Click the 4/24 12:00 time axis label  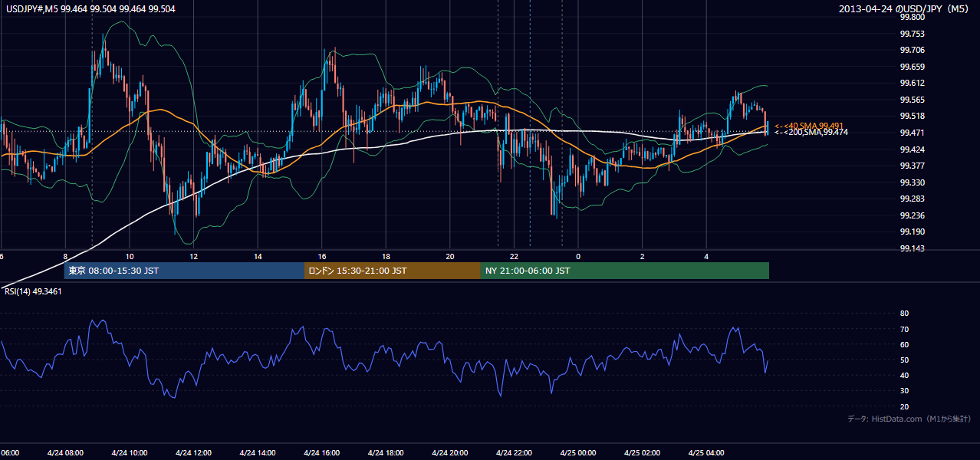[x=193, y=453]
